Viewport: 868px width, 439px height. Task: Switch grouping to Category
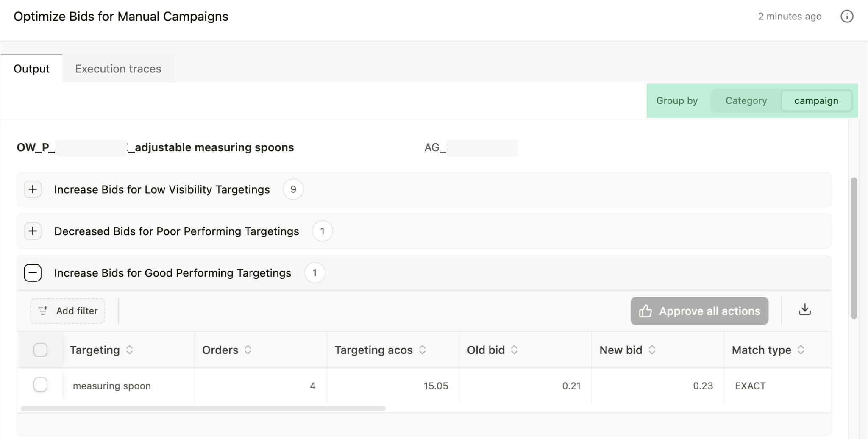(746, 100)
